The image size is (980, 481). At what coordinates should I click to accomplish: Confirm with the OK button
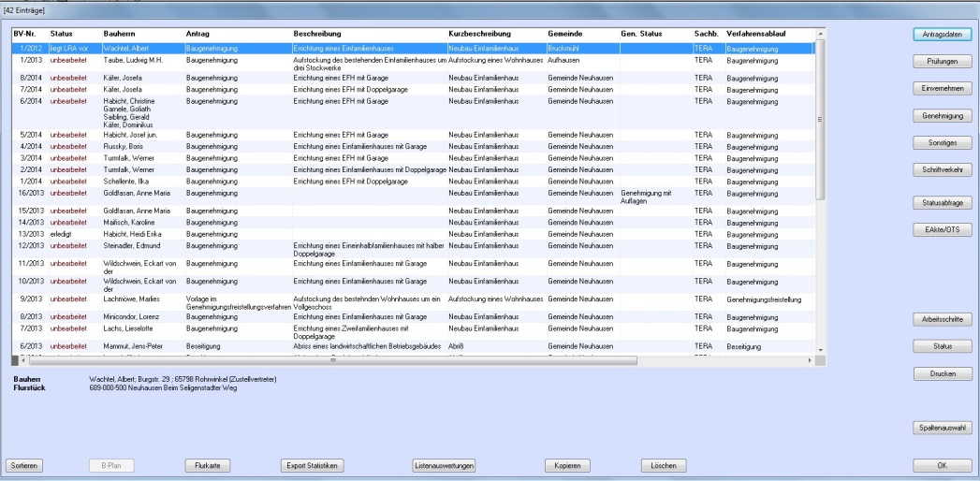pos(943,465)
